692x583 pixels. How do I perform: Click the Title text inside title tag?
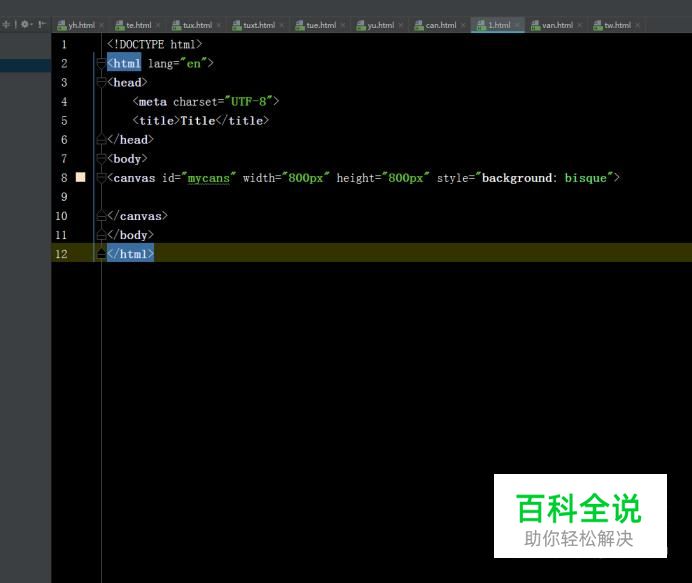point(198,120)
